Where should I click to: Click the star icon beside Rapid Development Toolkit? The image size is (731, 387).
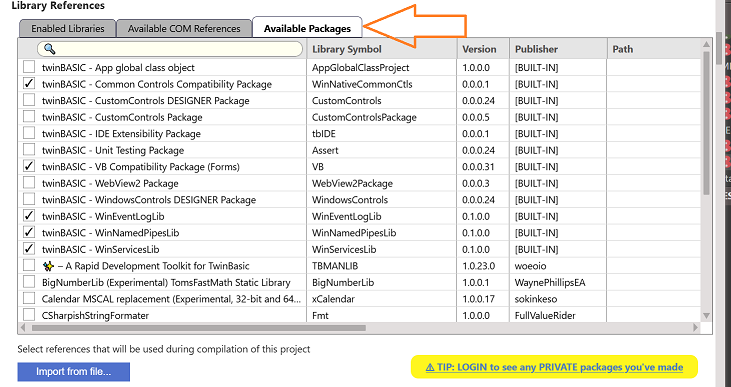point(48,266)
